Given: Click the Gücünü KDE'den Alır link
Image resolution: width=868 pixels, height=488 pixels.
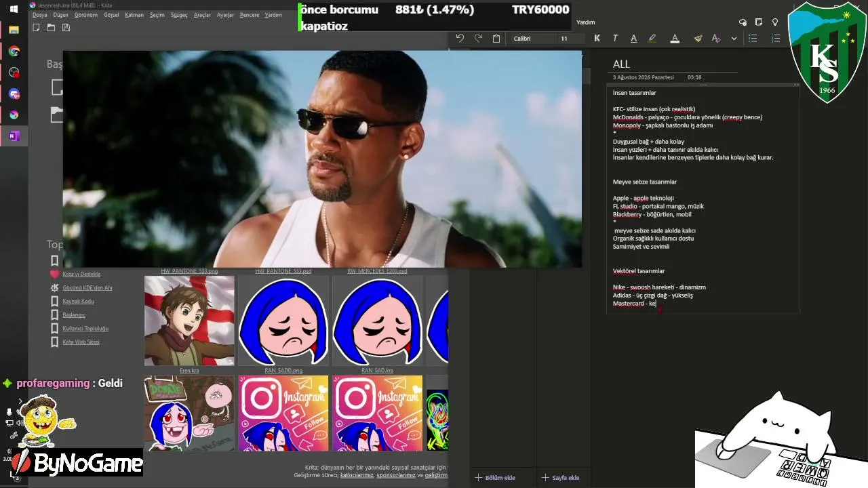Looking at the screenshot, I should coord(87,288).
